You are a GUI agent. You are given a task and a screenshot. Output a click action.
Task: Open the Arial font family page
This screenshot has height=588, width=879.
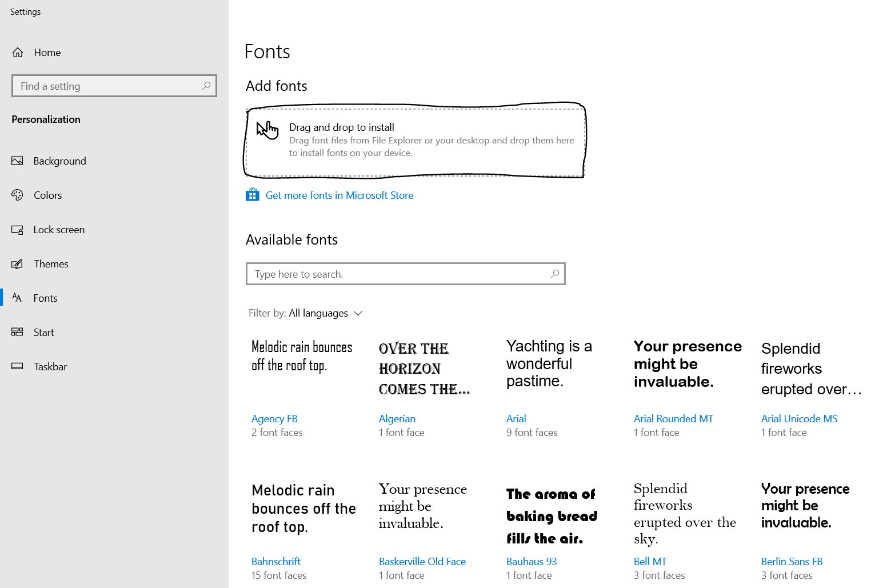click(x=516, y=418)
